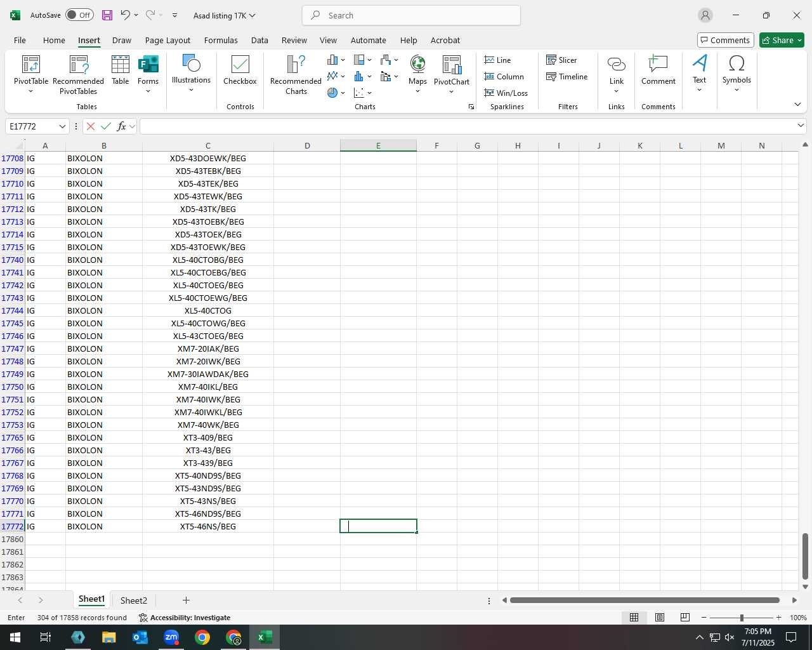Select Page Layout view in status bar
Viewport: 812px width, 650px height.
(x=660, y=618)
